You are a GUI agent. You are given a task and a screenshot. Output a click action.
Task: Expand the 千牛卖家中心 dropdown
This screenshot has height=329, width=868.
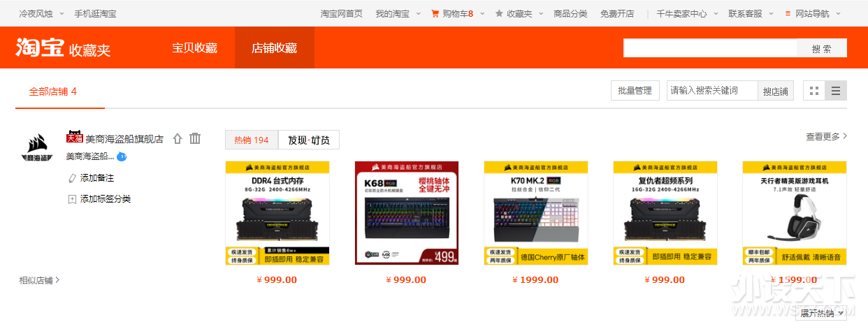(x=716, y=13)
